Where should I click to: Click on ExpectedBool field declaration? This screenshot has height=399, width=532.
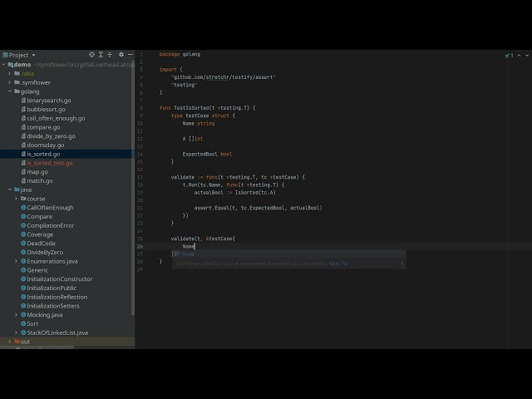[x=207, y=154]
